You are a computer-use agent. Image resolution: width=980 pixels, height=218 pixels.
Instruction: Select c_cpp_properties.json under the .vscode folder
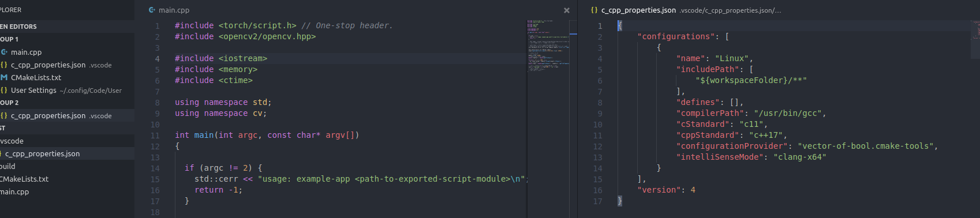(67, 153)
